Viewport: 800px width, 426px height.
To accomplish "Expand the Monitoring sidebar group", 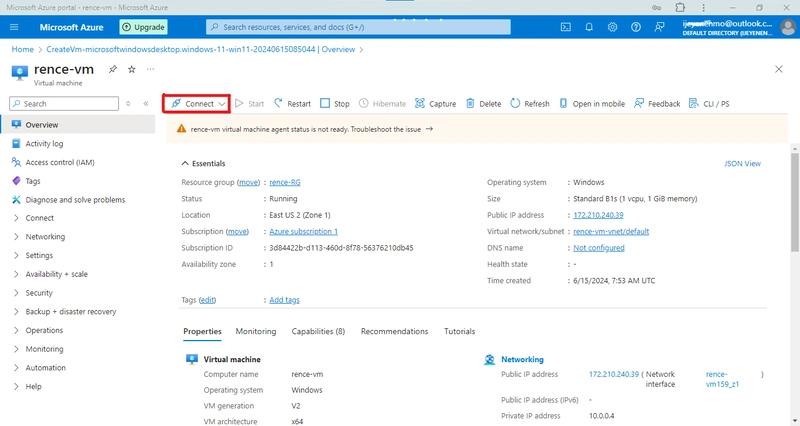I will (44, 349).
